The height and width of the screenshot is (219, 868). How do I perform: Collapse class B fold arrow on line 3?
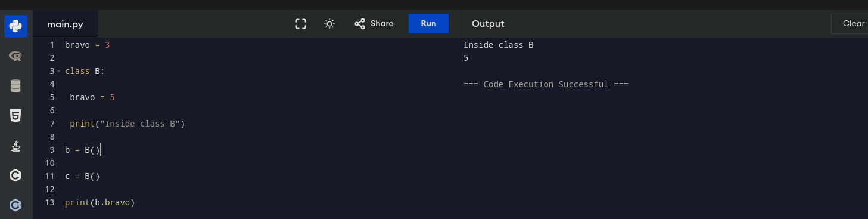pos(59,71)
